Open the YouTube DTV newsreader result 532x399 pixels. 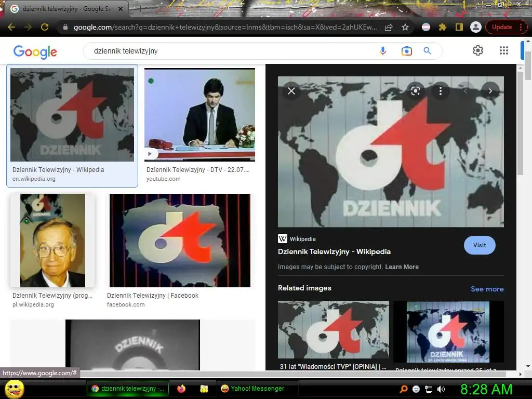pyautogui.click(x=199, y=115)
